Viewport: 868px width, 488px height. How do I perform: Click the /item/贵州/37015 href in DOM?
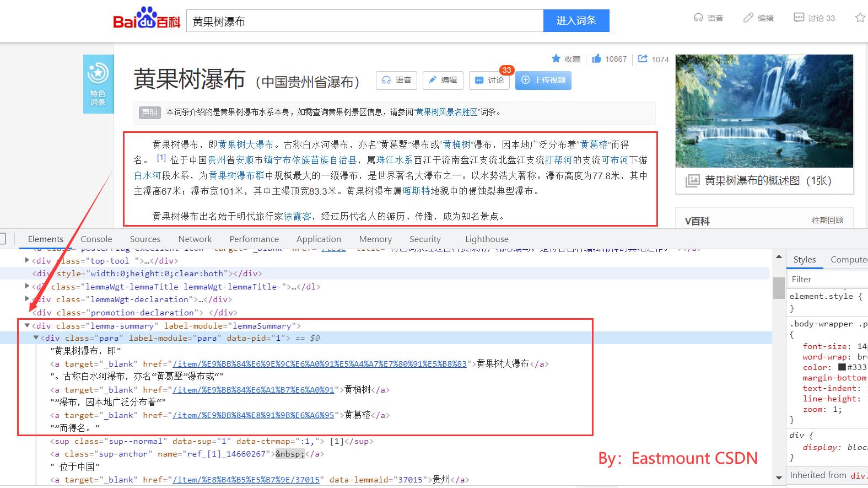[x=246, y=480]
